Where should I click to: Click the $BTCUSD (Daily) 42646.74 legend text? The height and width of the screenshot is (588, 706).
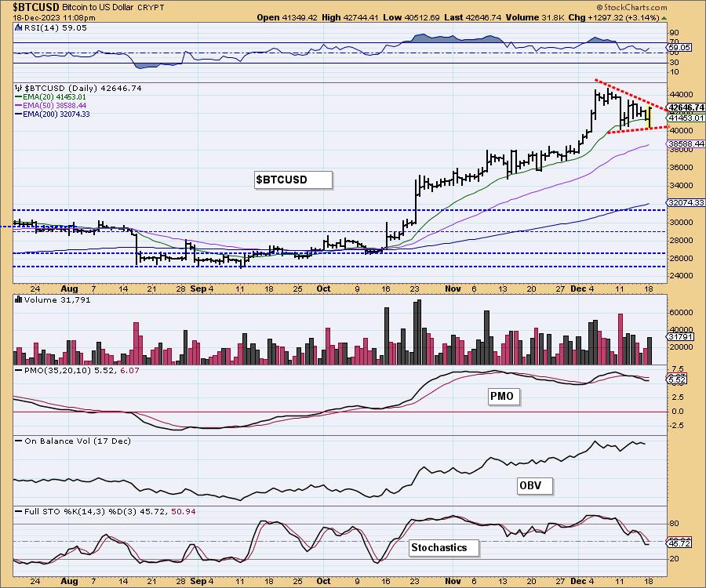[x=83, y=88]
